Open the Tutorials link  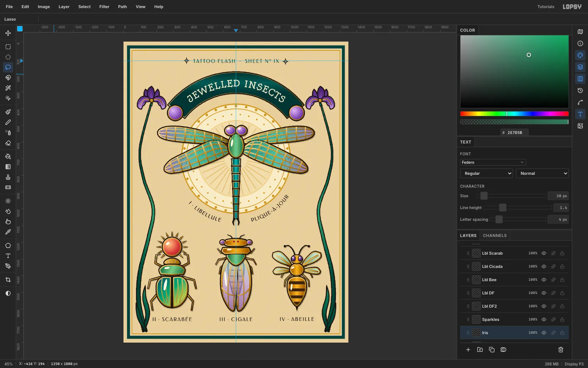coord(546,7)
